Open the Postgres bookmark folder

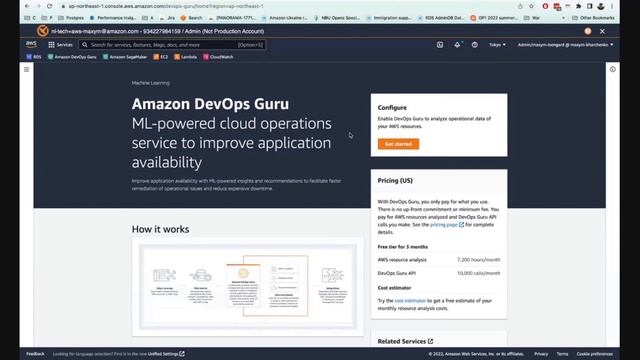click(x=71, y=18)
